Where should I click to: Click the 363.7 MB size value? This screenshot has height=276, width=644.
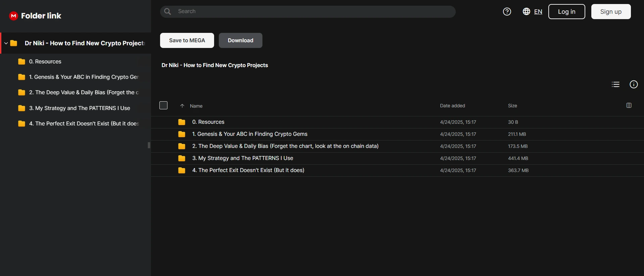point(518,170)
